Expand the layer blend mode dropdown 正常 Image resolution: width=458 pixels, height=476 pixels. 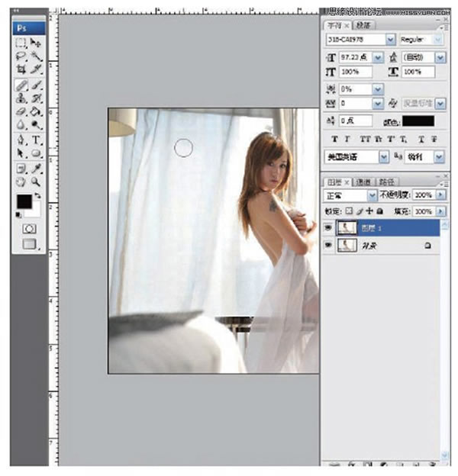[x=373, y=196]
